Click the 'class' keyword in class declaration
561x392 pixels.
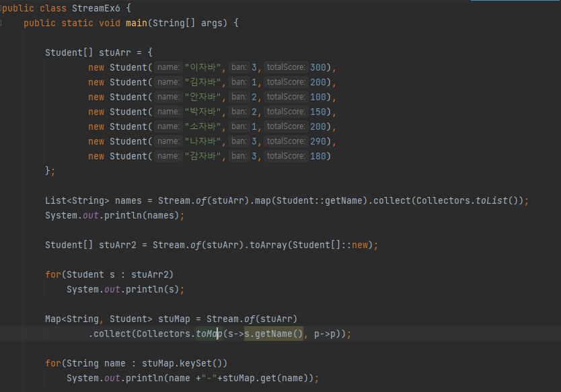point(53,8)
